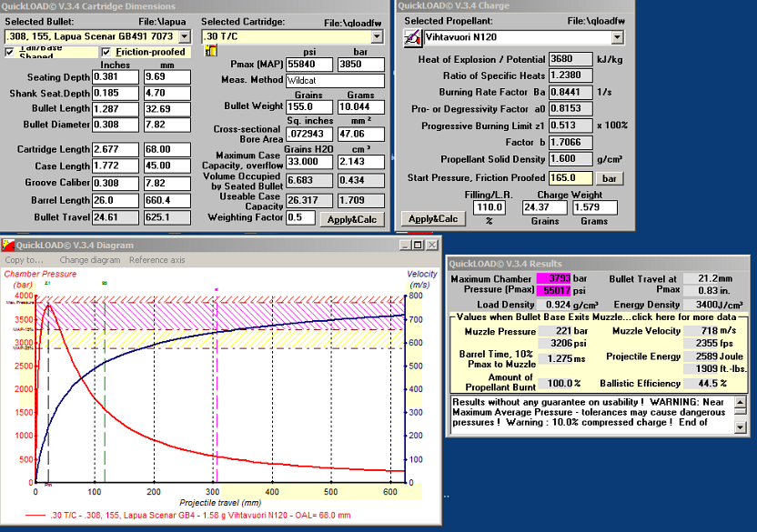The image size is (757, 532).
Task: Maximize the Diagram window
Action: (419, 245)
